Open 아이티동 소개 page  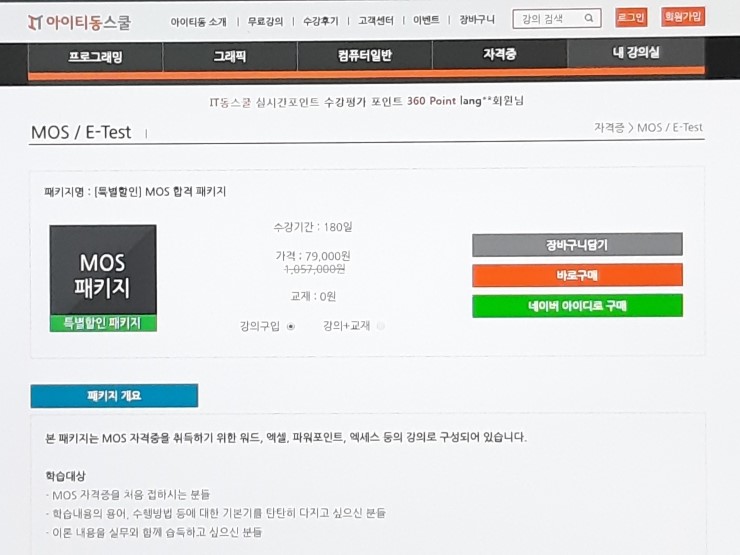pos(198,22)
